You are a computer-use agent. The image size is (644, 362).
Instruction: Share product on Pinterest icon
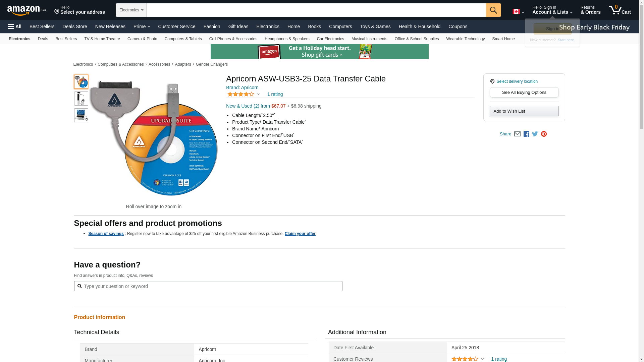click(544, 134)
